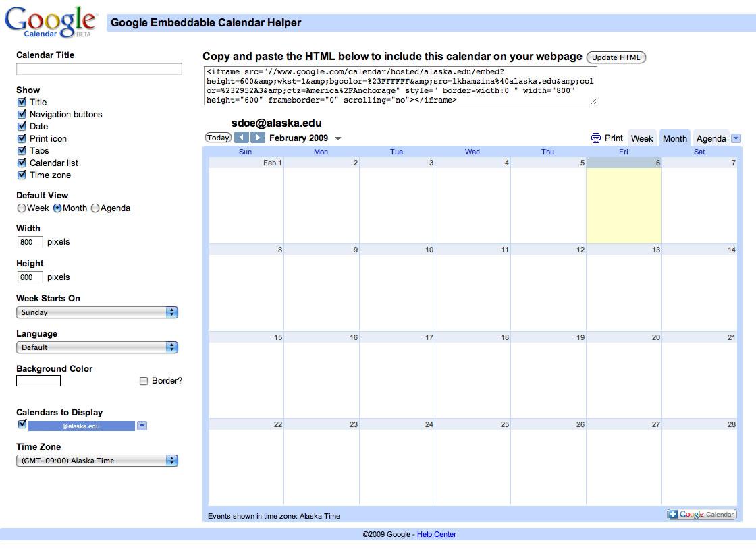Disable the Print icon checkbox

(22, 138)
